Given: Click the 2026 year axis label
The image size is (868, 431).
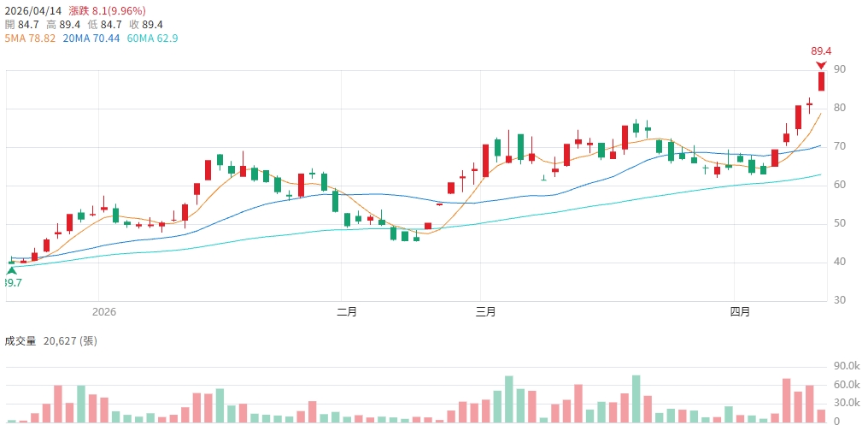Looking at the screenshot, I should (103, 311).
